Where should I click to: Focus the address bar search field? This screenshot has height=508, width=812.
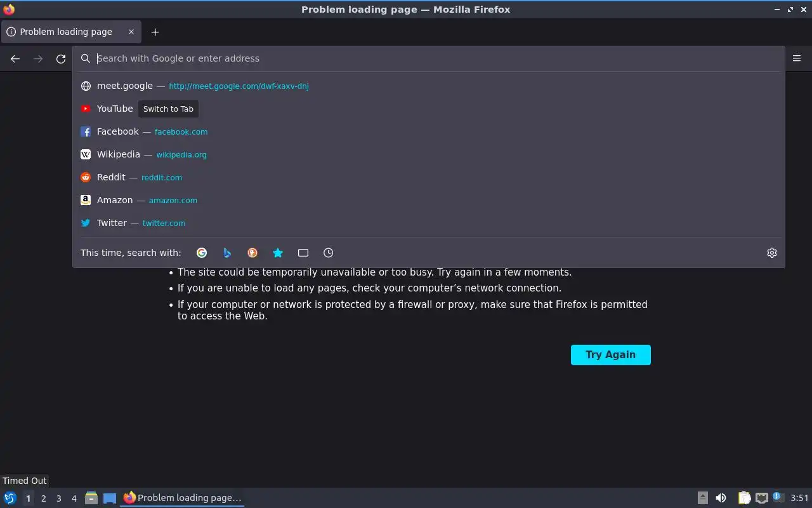point(429,58)
